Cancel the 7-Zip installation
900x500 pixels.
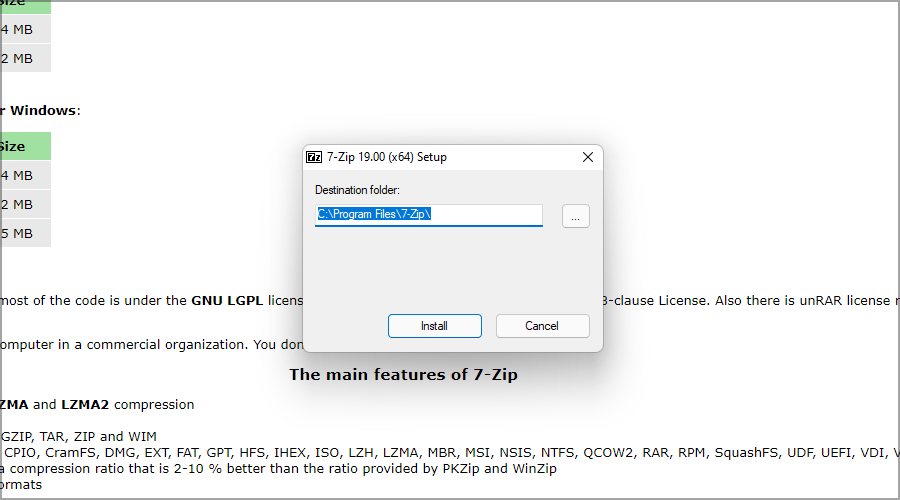tap(541, 326)
